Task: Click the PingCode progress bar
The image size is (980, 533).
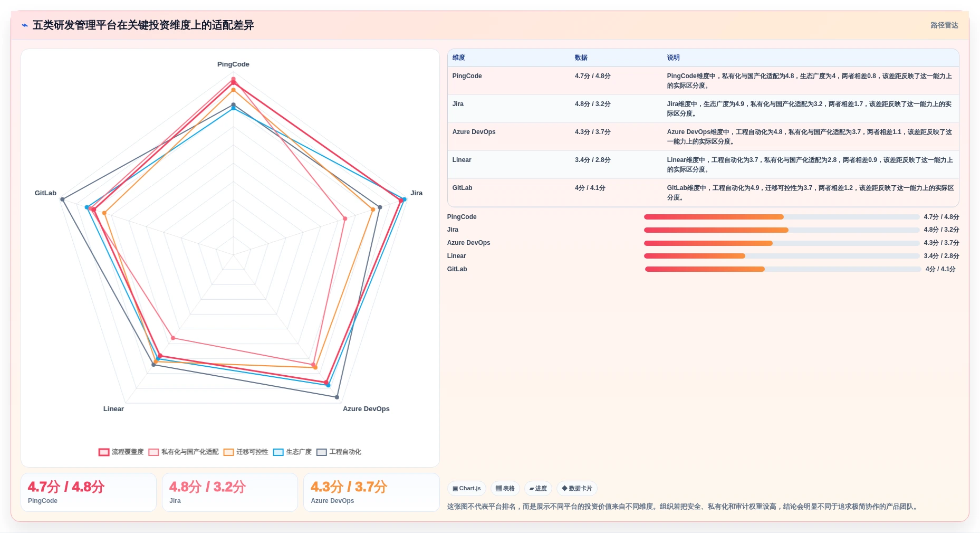Action: (x=782, y=217)
